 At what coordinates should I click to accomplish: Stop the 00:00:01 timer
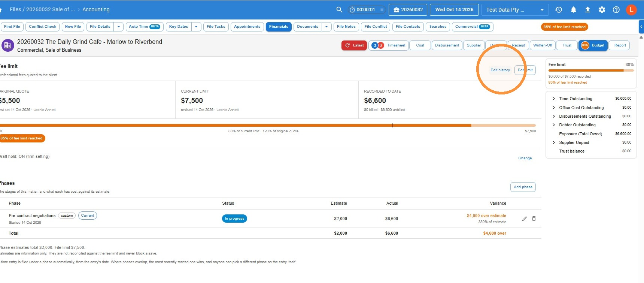pos(382,10)
